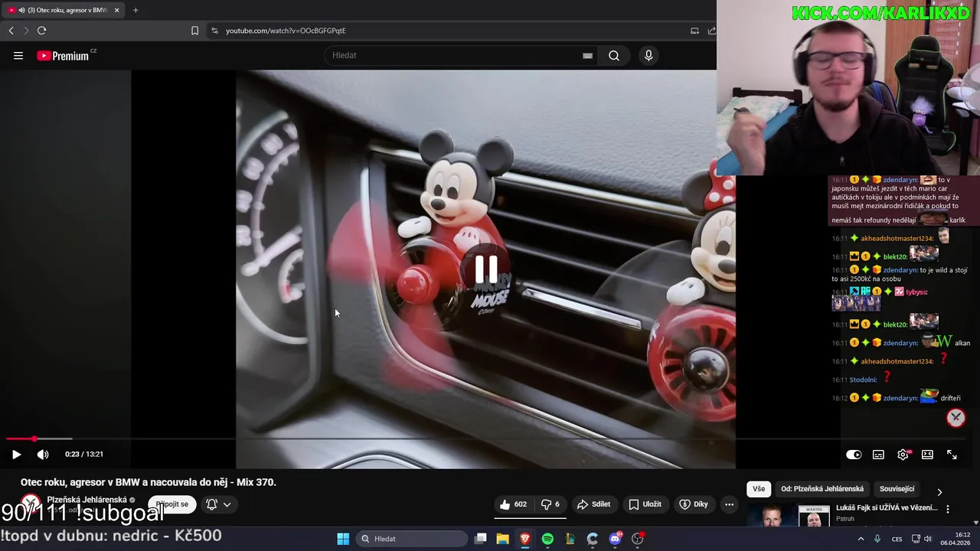Open Díky super thanks button
980x551 pixels.
click(x=696, y=504)
